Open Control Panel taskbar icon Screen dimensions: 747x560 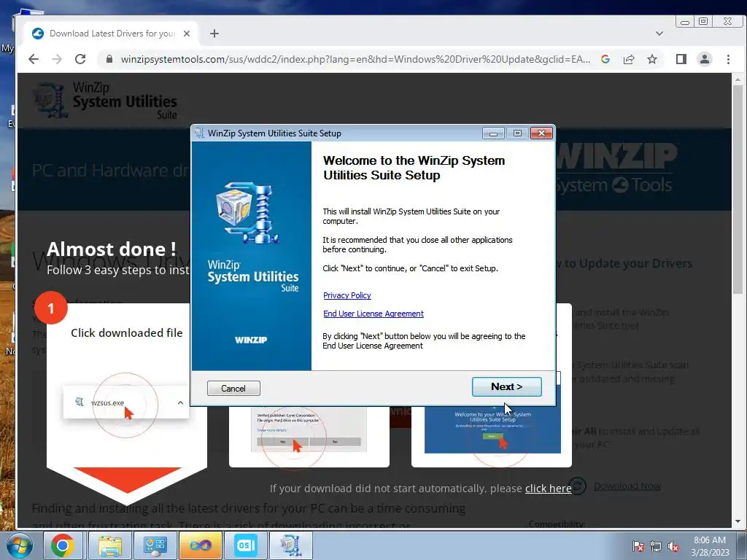[x=155, y=545]
